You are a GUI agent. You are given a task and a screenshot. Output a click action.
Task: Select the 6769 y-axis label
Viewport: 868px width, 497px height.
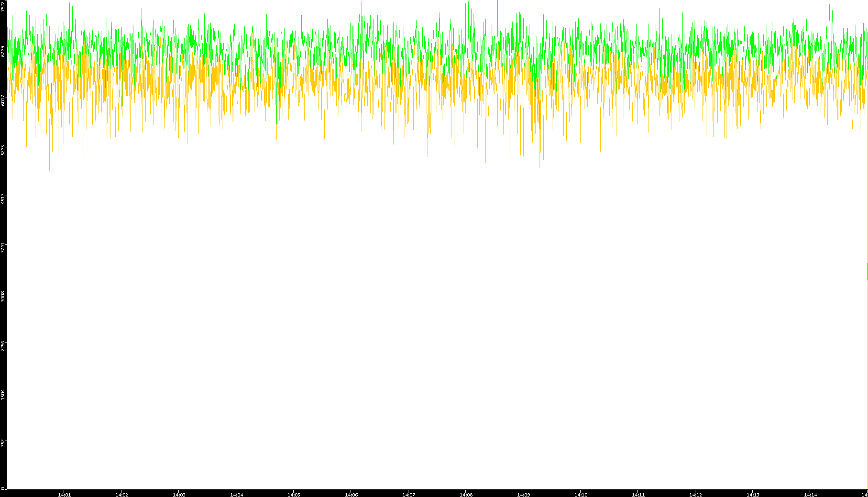[x=3, y=51]
